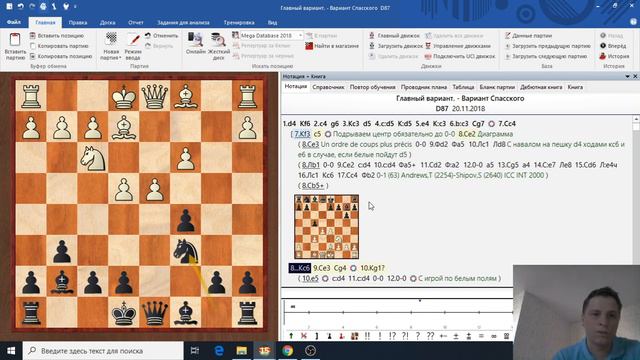The width and height of the screenshot is (640, 360).
Task: Open Данные партии
Action: 528,36
